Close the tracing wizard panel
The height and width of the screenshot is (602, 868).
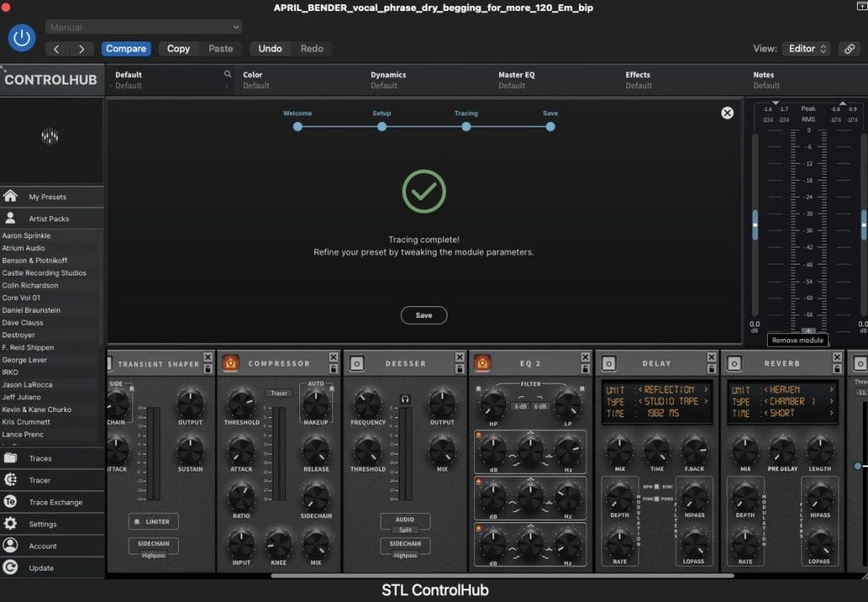(x=726, y=113)
